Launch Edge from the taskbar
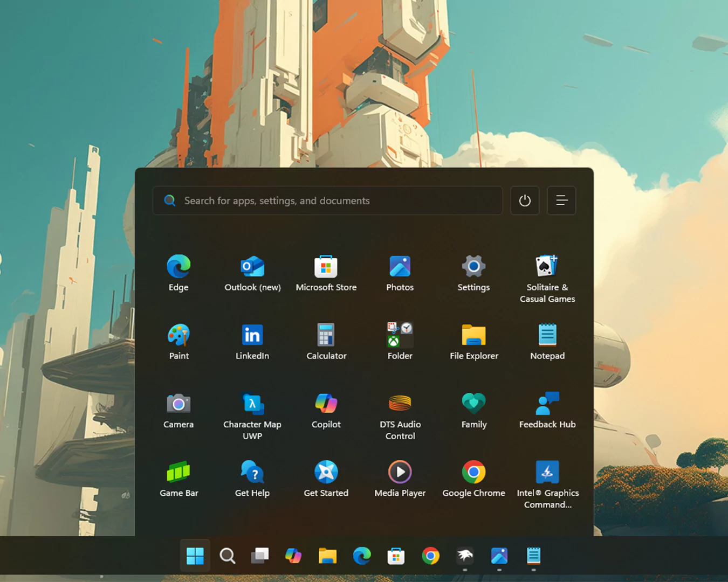Image resolution: width=728 pixels, height=582 pixels. point(362,556)
